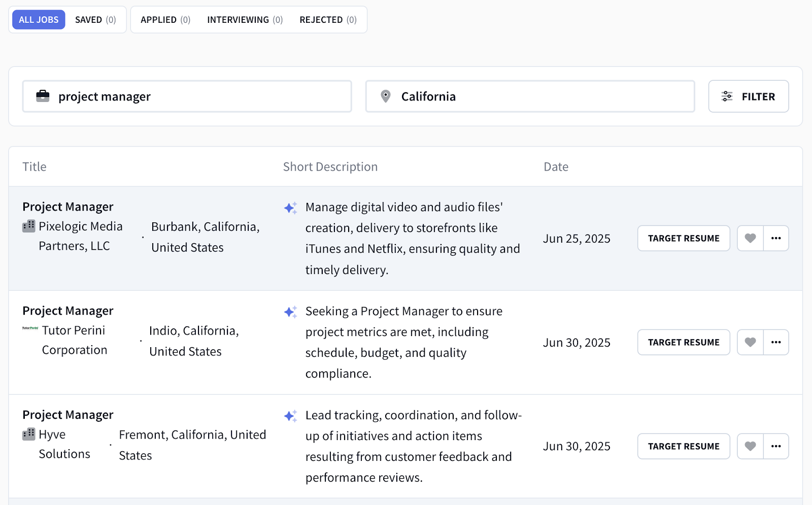Click Hyve Solutions company name

(x=64, y=444)
